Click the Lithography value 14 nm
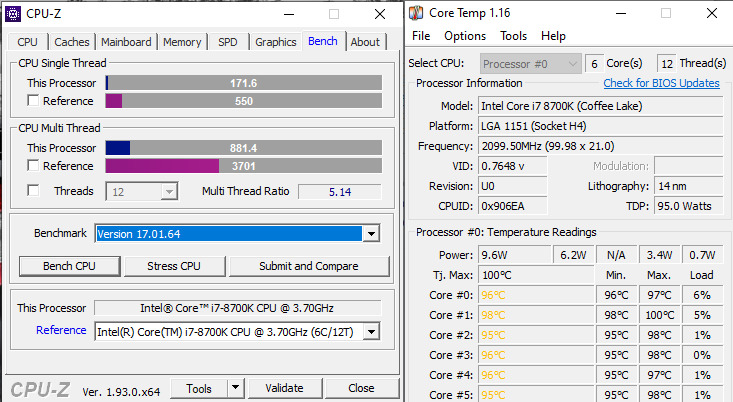733x402 pixels. pos(689,187)
